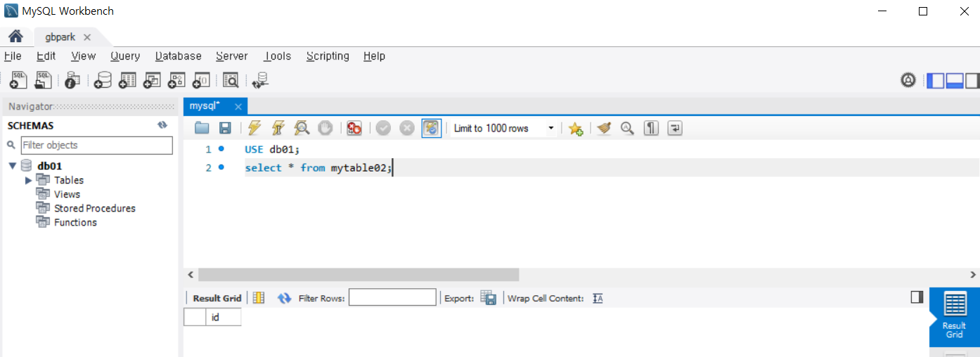Select Stored Procedures in schema tree
This screenshot has height=357, width=980.
coord(95,208)
